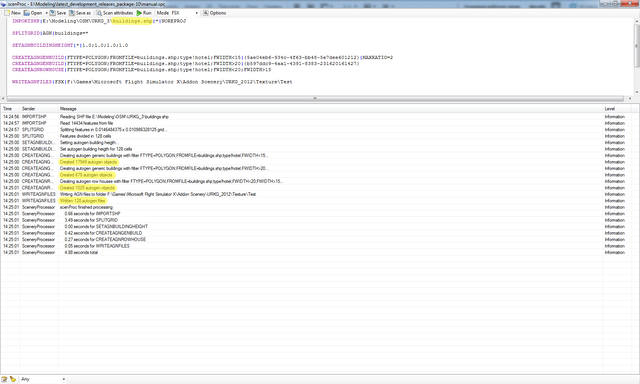Save the current script with Save
The image size is (640, 384).
pos(58,13)
